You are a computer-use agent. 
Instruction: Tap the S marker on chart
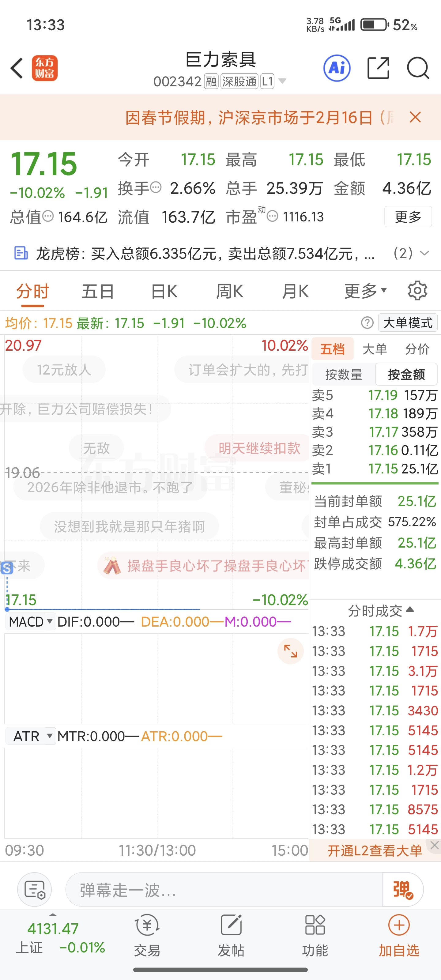click(6, 568)
